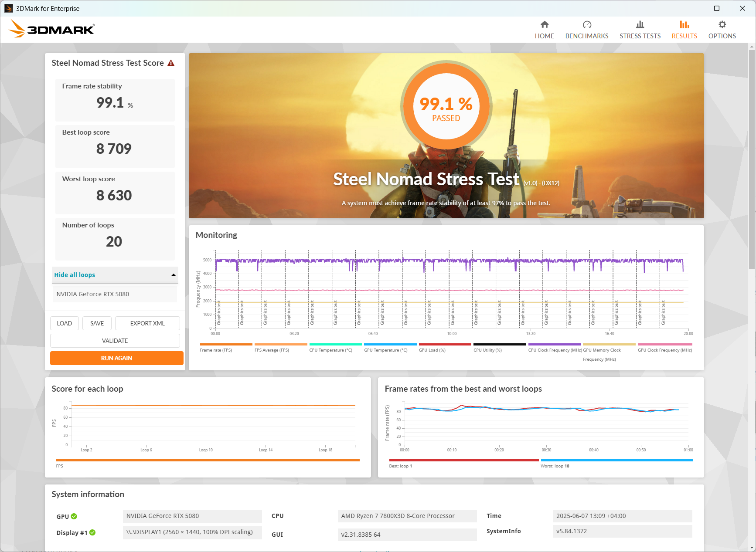Click the green check beside Display #1
The width and height of the screenshot is (756, 552).
92,532
